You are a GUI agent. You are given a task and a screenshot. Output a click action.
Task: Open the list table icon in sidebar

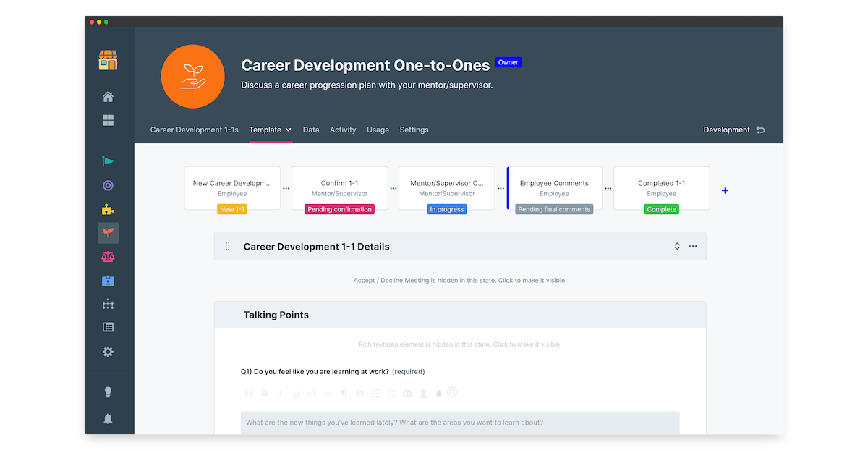[x=108, y=327]
